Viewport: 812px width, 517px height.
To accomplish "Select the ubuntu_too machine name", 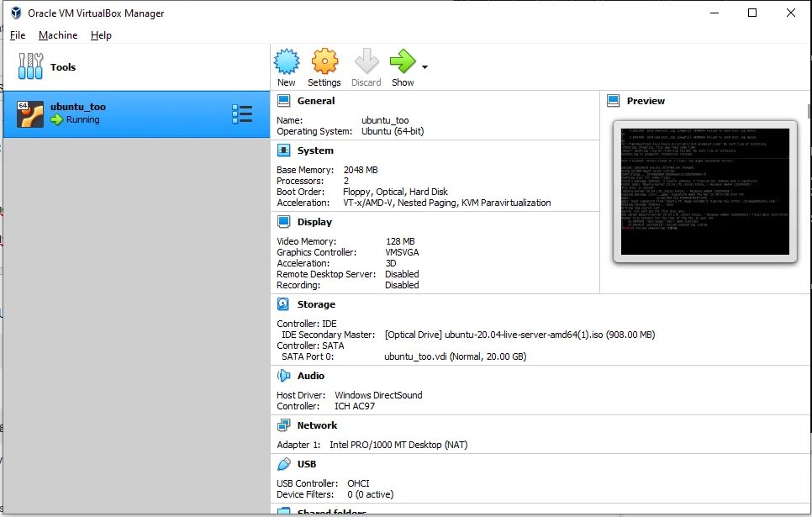I will click(78, 107).
